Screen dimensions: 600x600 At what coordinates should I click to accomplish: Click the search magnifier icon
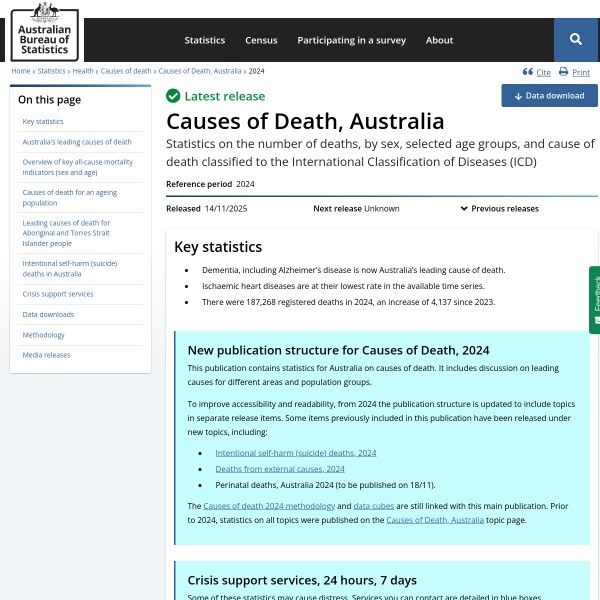[x=576, y=40]
